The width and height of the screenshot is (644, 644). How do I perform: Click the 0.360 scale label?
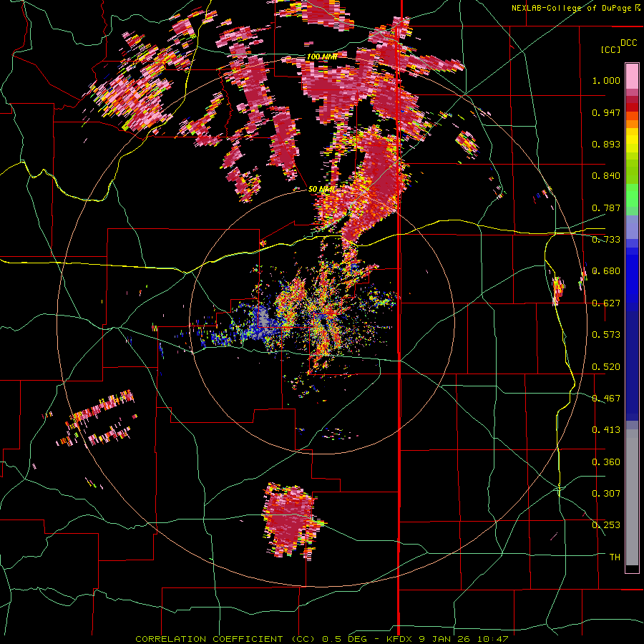coord(606,462)
